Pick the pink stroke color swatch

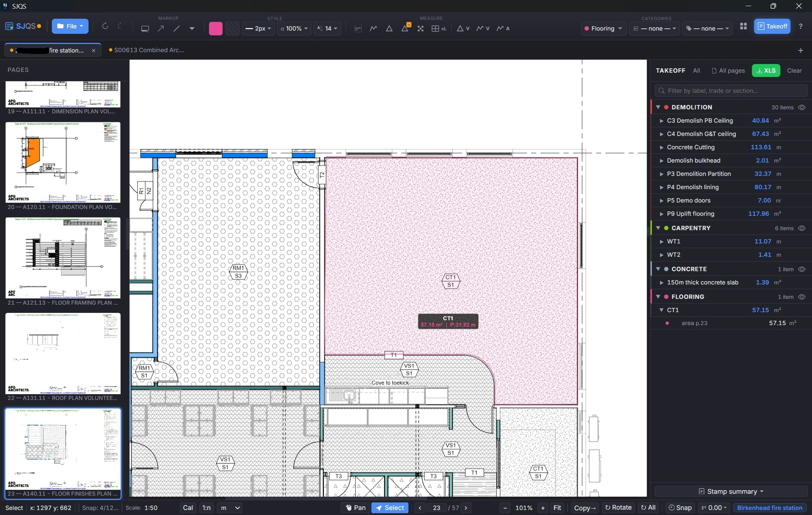216,28
